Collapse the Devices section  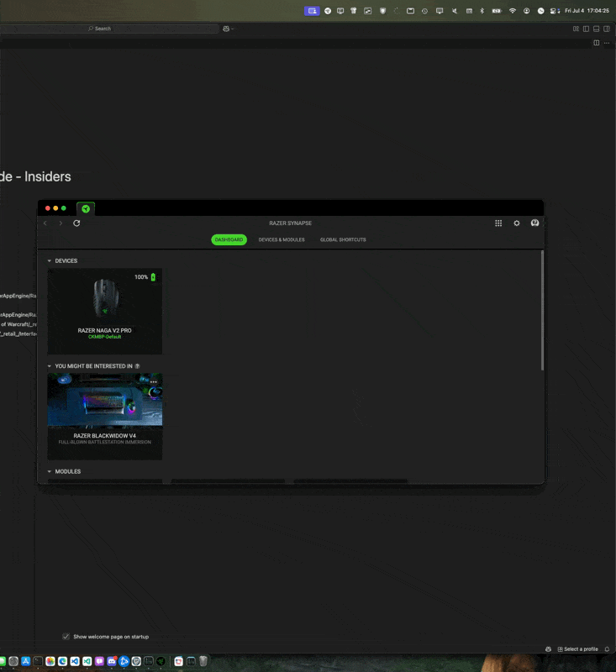click(x=50, y=260)
